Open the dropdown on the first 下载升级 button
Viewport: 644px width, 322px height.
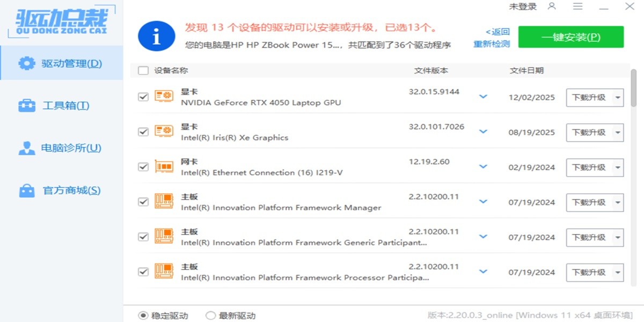pyautogui.click(x=618, y=97)
